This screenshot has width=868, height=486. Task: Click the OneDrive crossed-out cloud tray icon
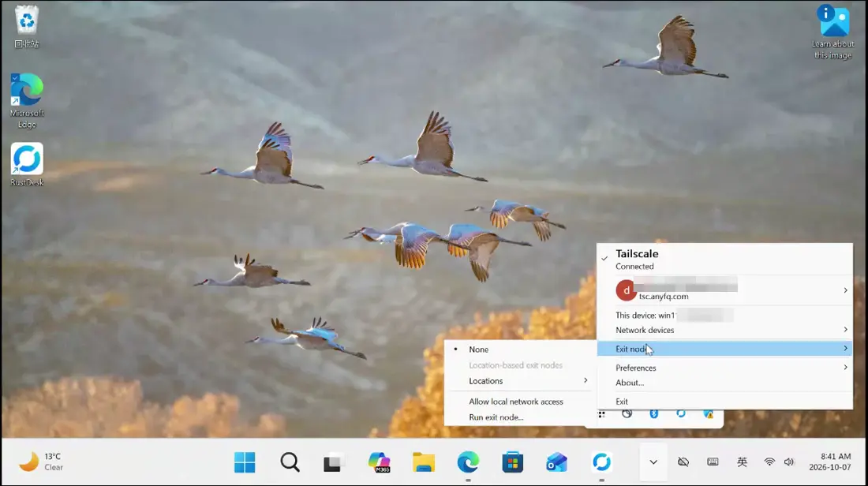coord(683,462)
